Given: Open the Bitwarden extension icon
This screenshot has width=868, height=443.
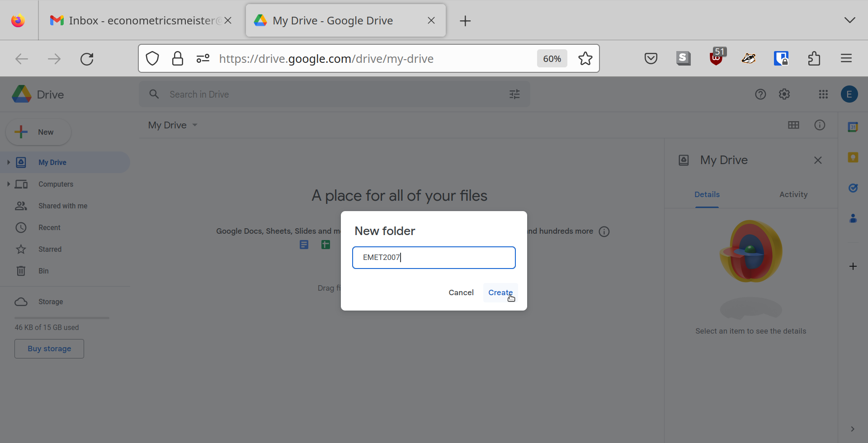Looking at the screenshot, I should (781, 58).
